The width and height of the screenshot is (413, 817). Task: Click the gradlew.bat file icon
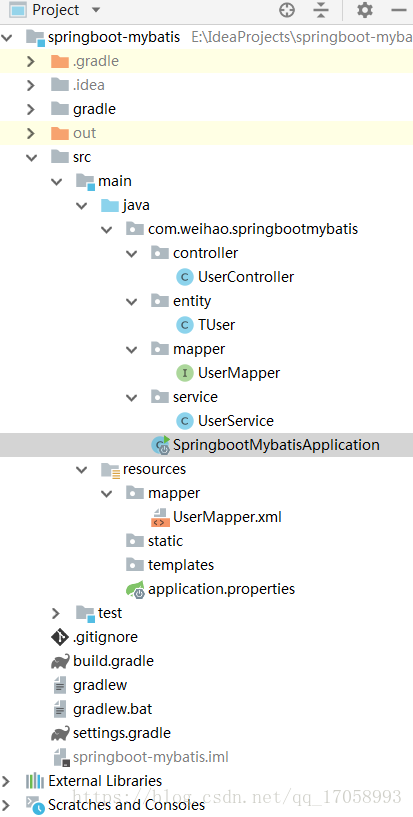tap(60, 709)
